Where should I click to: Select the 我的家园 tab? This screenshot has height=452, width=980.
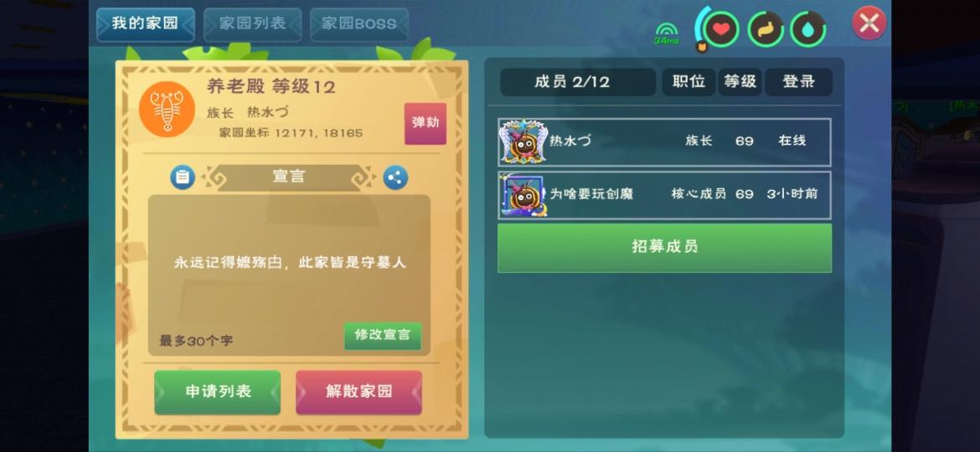[145, 24]
